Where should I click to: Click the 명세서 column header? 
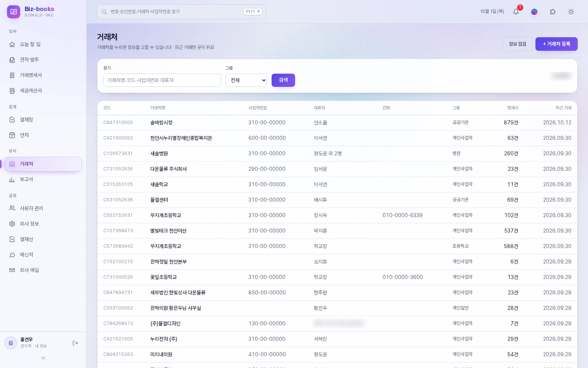pyautogui.click(x=513, y=108)
